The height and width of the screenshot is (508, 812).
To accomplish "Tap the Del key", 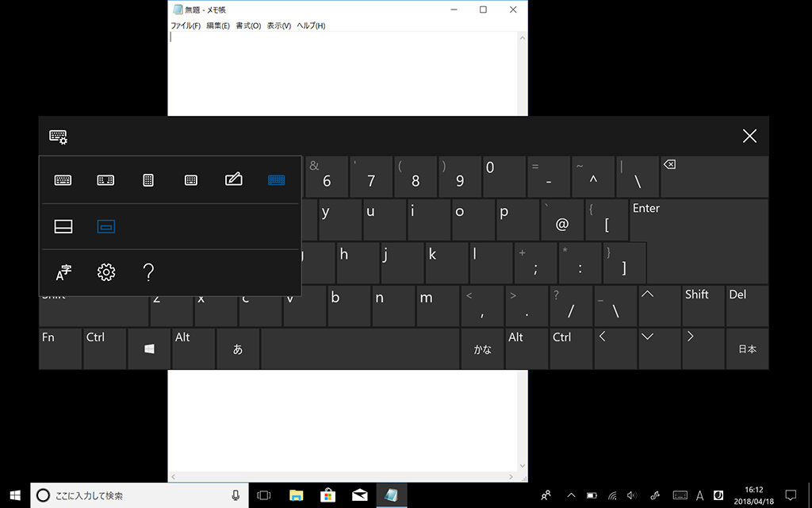I will point(747,306).
